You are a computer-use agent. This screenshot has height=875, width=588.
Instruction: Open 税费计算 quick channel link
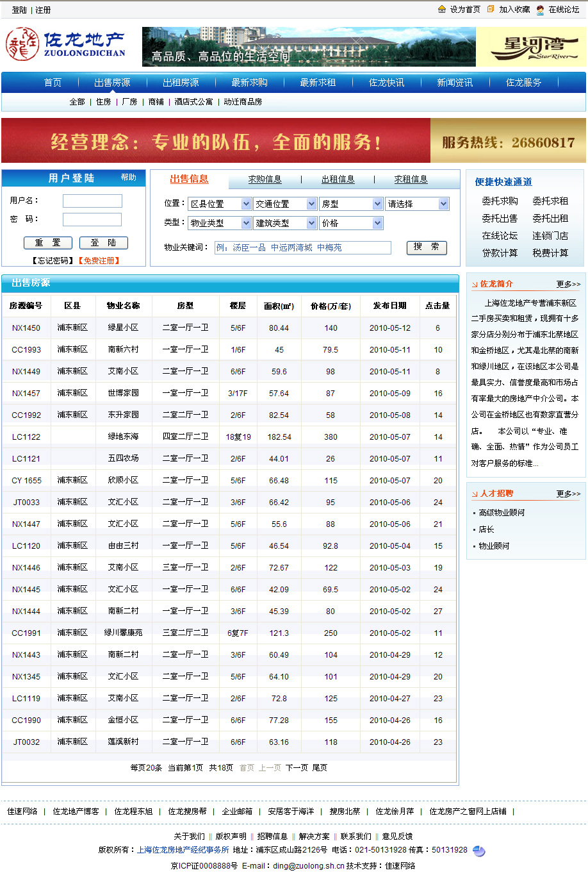(550, 253)
